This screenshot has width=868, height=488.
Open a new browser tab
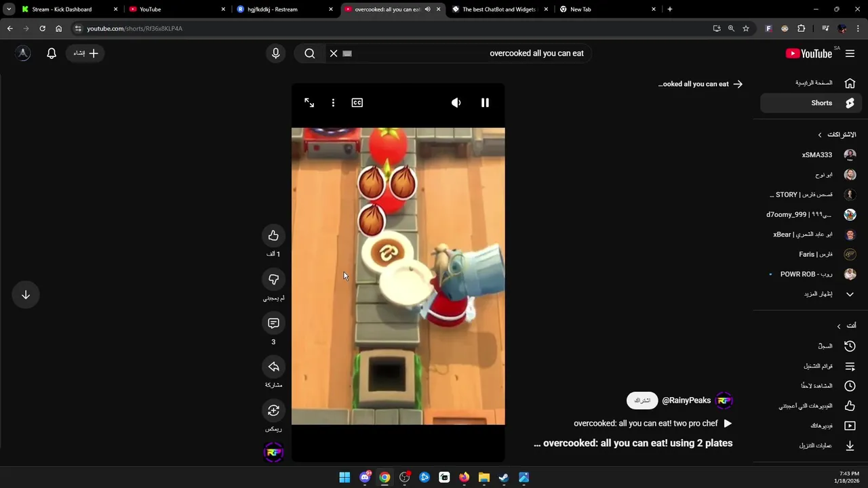[670, 9]
